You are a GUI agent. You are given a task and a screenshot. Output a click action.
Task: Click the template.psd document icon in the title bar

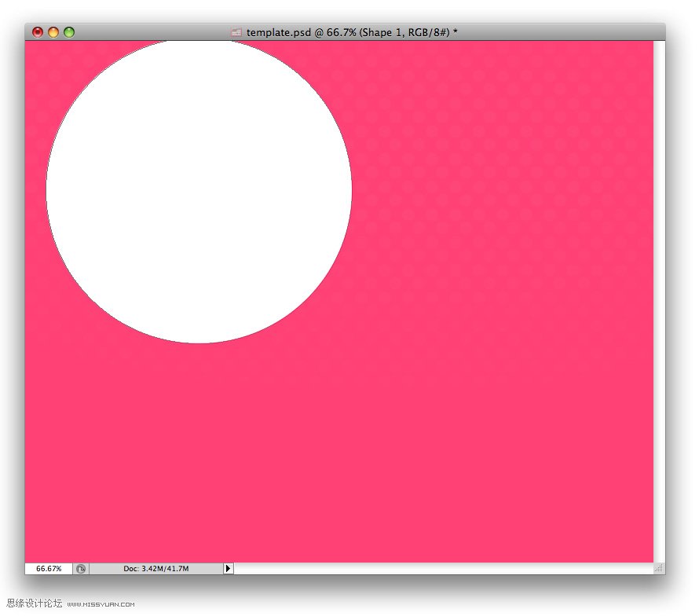click(x=236, y=32)
